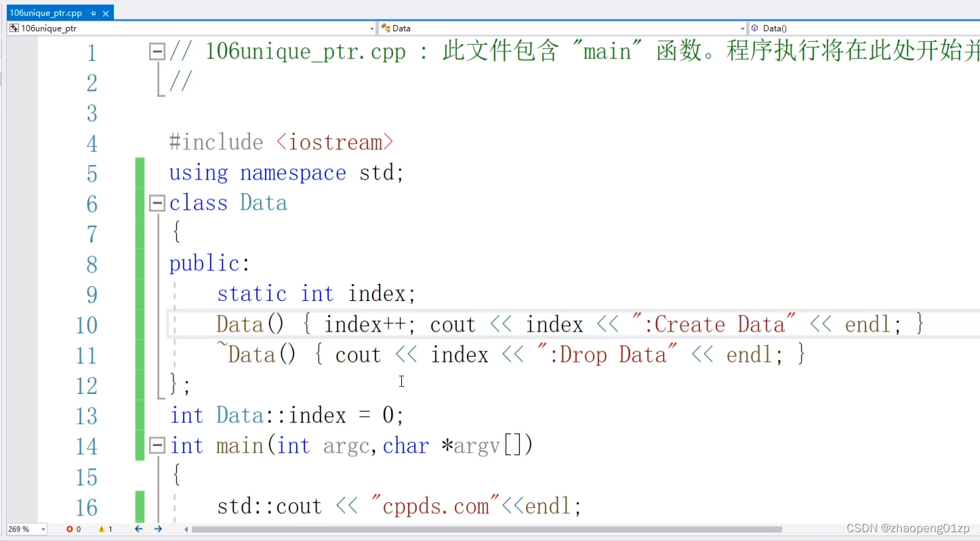Viewport: 980px width, 541px height.
Task: Pin the 106unique_ptr.cpp tab
Action: click(x=93, y=13)
